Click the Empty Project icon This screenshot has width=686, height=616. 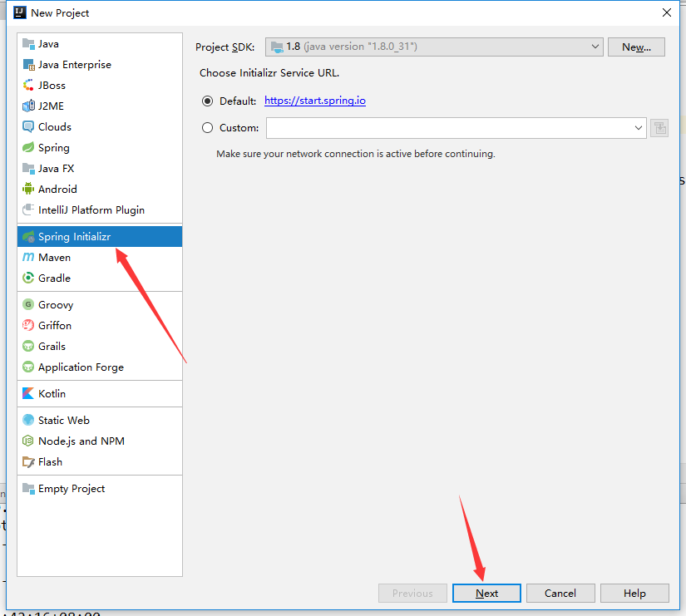coord(28,489)
